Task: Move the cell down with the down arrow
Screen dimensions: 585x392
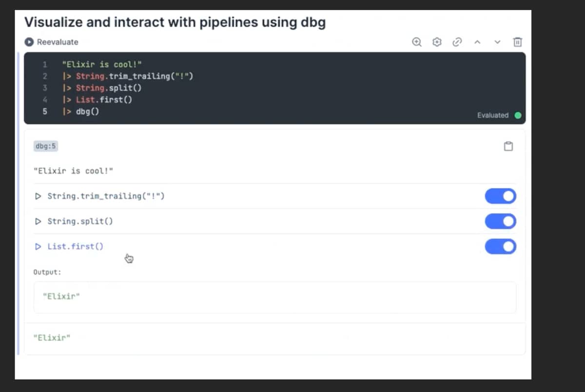Action: pyautogui.click(x=497, y=42)
